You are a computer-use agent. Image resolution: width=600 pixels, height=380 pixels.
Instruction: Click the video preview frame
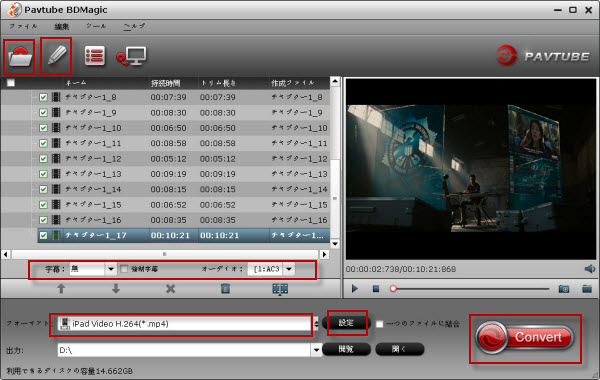tap(471, 169)
